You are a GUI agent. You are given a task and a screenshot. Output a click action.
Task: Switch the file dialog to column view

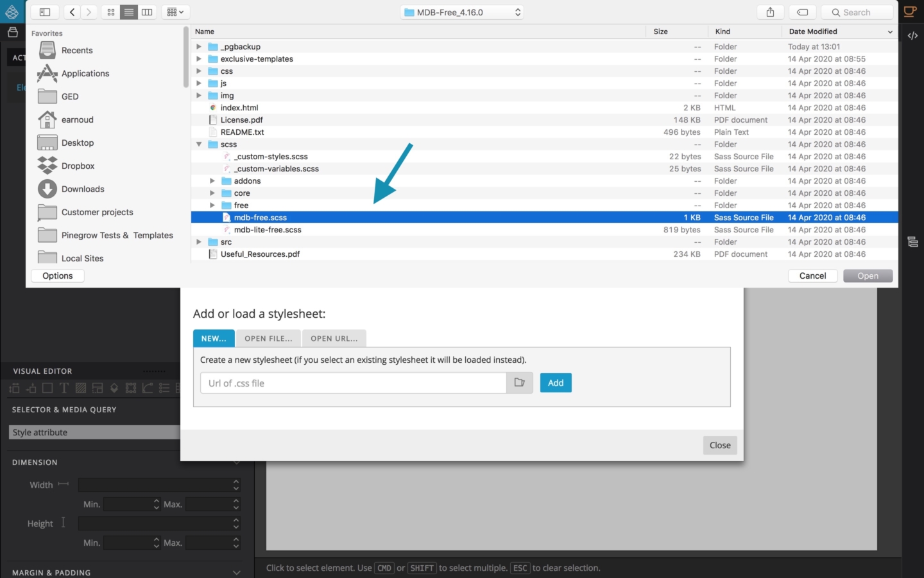pos(147,12)
